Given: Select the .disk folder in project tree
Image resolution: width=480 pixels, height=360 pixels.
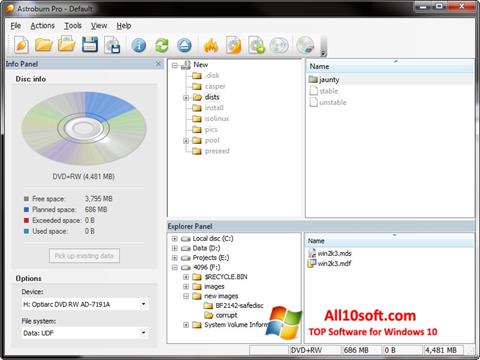Looking at the screenshot, I should (x=206, y=76).
